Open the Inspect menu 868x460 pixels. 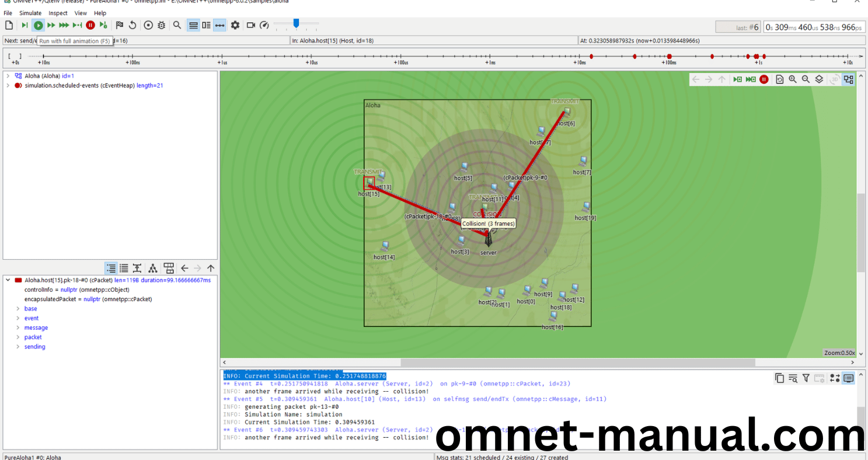click(58, 13)
